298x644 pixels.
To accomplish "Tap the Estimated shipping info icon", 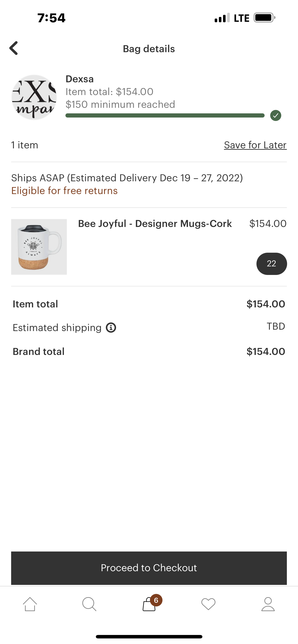I will click(111, 328).
